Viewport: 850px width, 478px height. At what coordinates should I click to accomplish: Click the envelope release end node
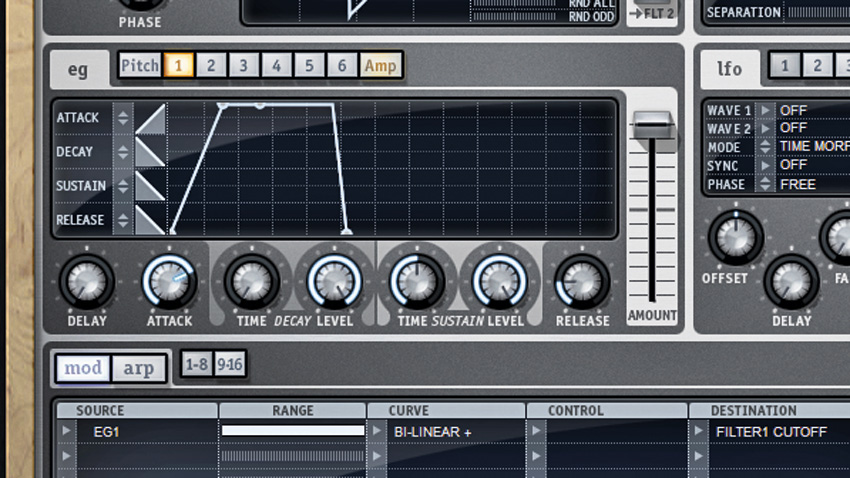click(347, 232)
